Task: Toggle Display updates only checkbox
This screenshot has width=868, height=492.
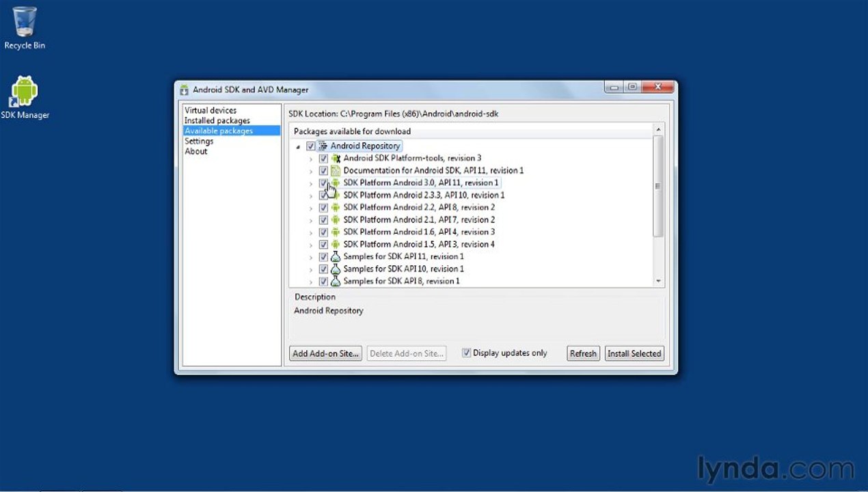Action: tap(466, 353)
